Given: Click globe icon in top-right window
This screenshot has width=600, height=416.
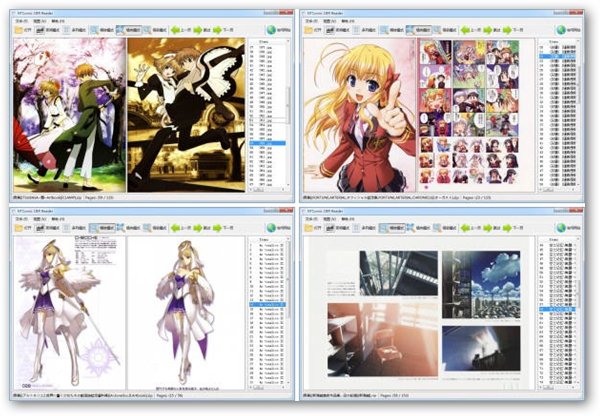Looking at the screenshot, I should coord(561,30).
